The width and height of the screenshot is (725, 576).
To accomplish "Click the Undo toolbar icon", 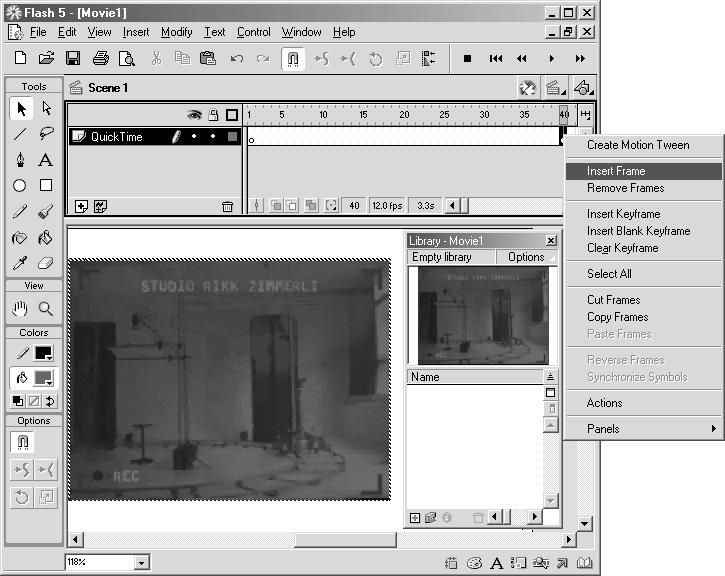I will pos(237,59).
